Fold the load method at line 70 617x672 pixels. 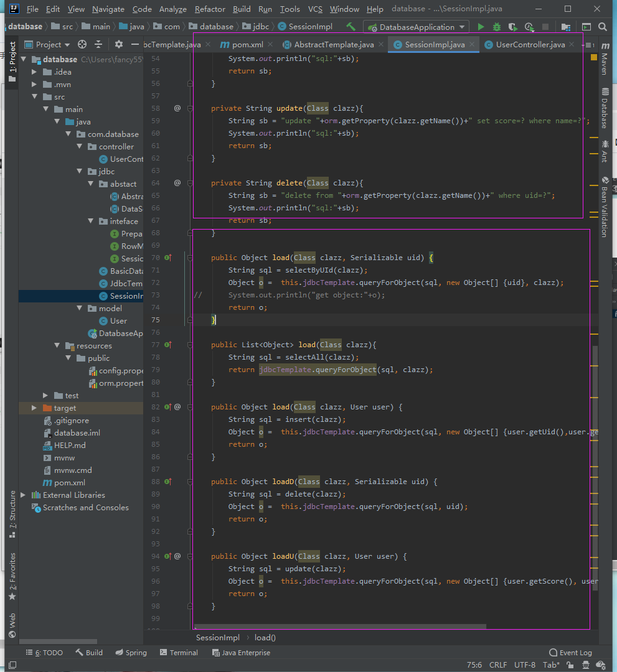(190, 258)
